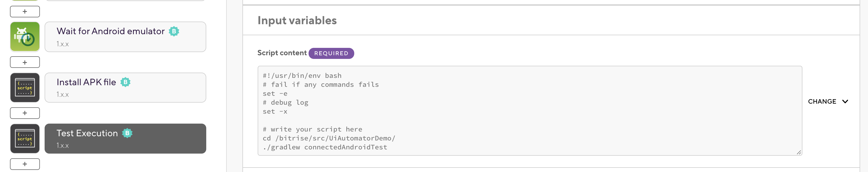
Task: Click the Install APK file script icon
Action: pyautogui.click(x=25, y=88)
